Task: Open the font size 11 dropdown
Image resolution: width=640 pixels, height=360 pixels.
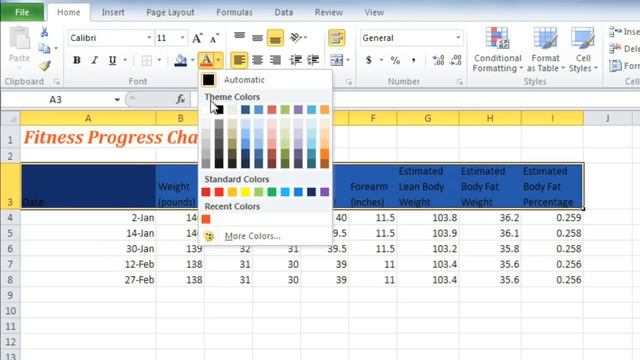Action: 182,38
